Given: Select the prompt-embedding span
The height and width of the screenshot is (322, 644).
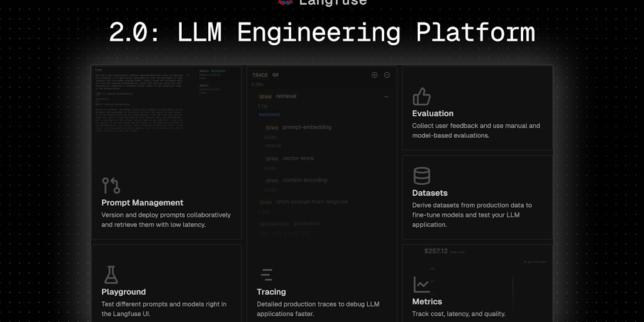Looking at the screenshot, I should (307, 127).
